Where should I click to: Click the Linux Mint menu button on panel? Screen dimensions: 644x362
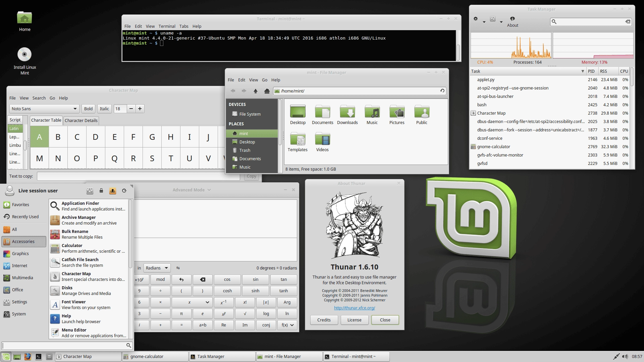[x=6, y=357]
